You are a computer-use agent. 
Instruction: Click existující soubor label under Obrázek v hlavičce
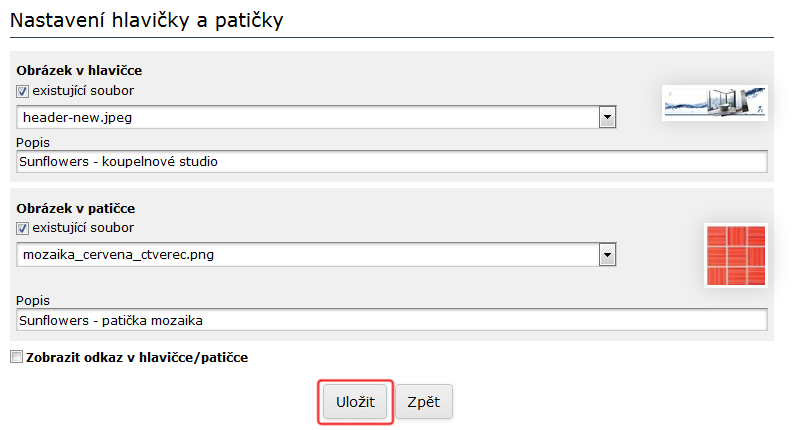coord(82,91)
